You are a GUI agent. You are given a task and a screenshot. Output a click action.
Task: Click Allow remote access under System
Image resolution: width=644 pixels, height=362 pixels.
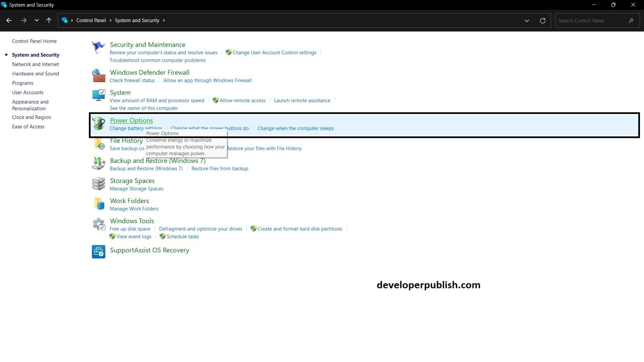pyautogui.click(x=242, y=100)
